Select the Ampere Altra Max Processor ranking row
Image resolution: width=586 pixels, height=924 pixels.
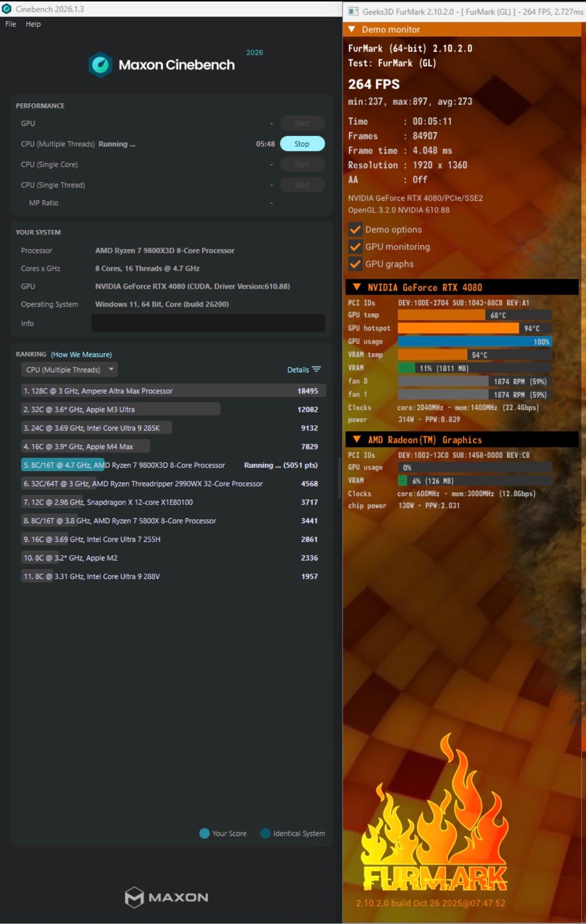pos(173,391)
